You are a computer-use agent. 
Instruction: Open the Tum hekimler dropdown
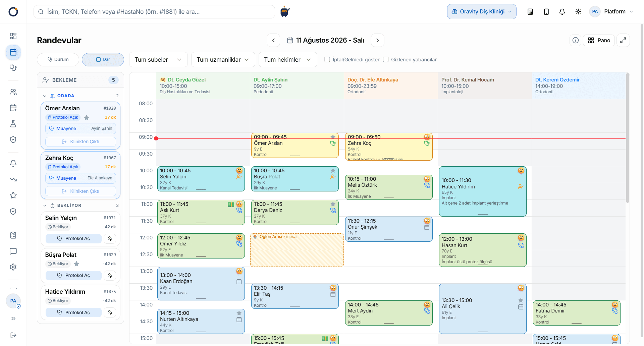click(x=288, y=60)
